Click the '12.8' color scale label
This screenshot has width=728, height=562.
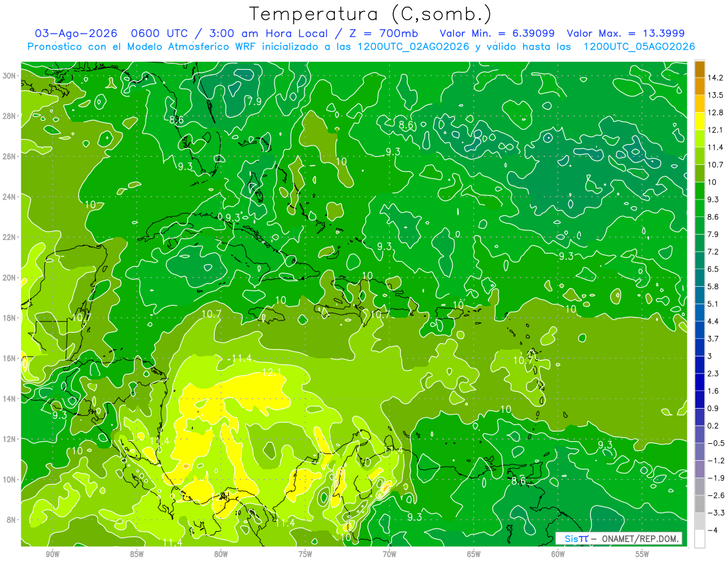715,112
